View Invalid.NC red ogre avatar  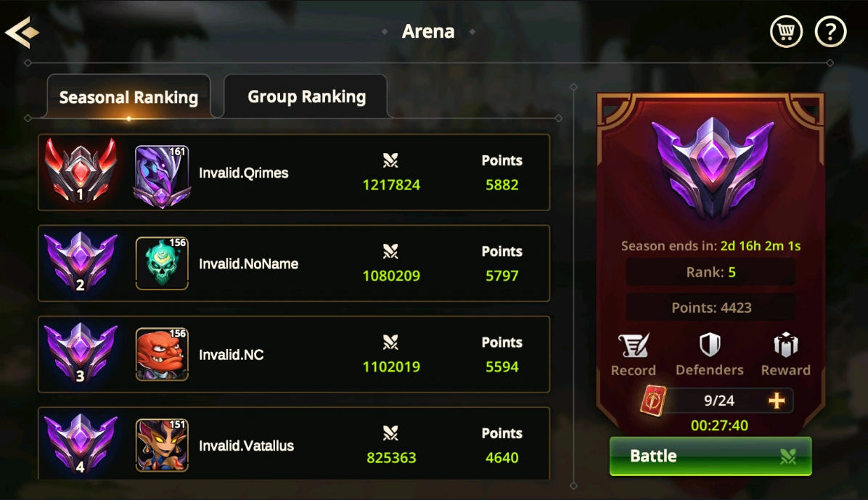(x=162, y=354)
